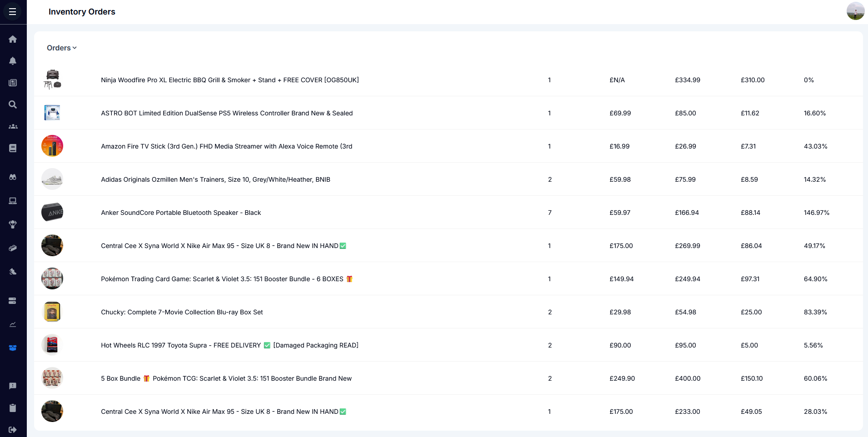Open the server sidebar icon
The width and height of the screenshot is (868, 437).
click(x=13, y=301)
